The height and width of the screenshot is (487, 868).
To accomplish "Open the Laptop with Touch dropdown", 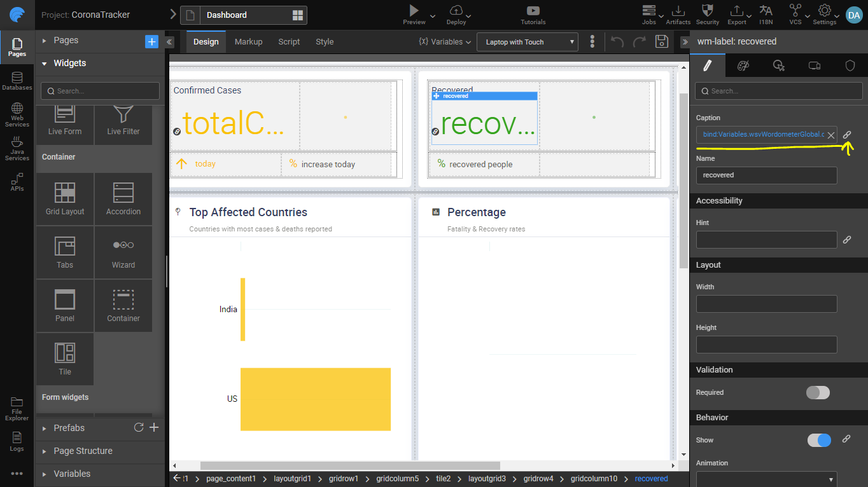I will pyautogui.click(x=527, y=42).
